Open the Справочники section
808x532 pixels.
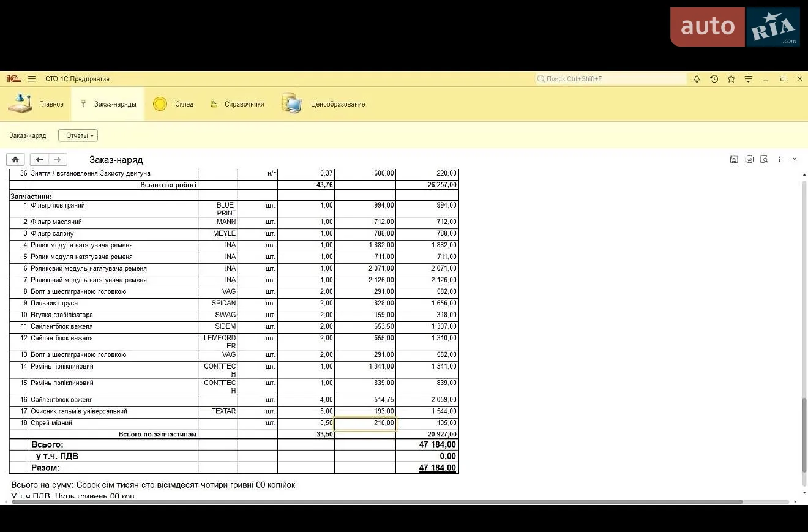[237, 104]
